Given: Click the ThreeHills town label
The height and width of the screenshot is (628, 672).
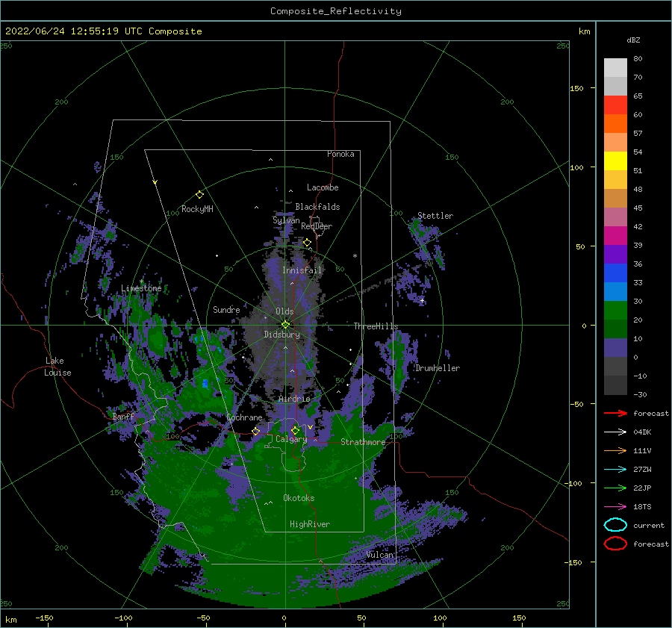Looking at the screenshot, I should point(376,326).
